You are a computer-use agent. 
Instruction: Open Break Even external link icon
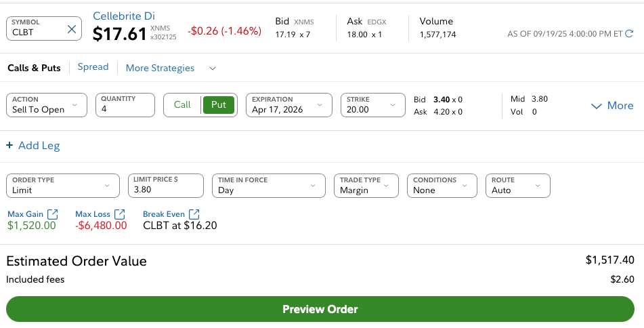[194, 214]
